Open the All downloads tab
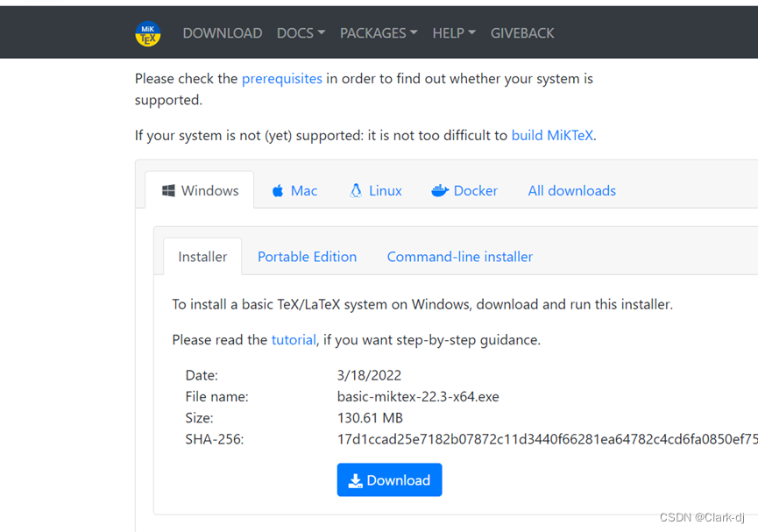 571,190
